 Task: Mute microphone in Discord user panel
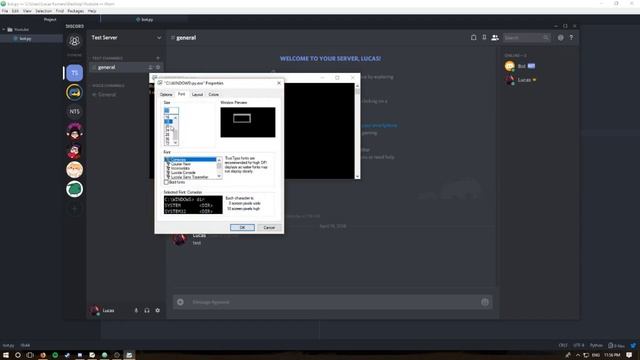point(136,311)
